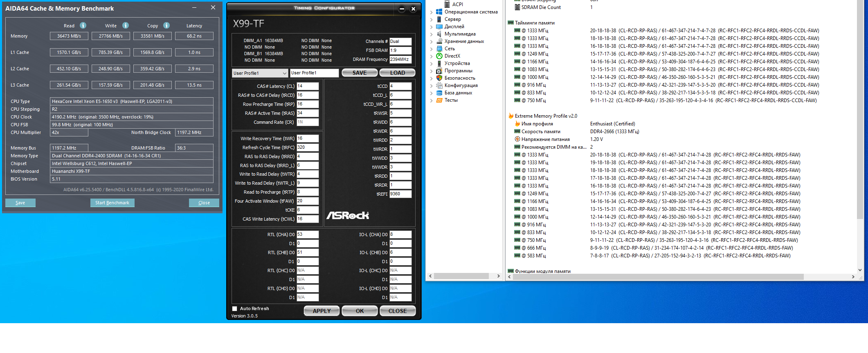
Task: Toggle the Auto Refresh checkbox
Action: (x=235, y=309)
